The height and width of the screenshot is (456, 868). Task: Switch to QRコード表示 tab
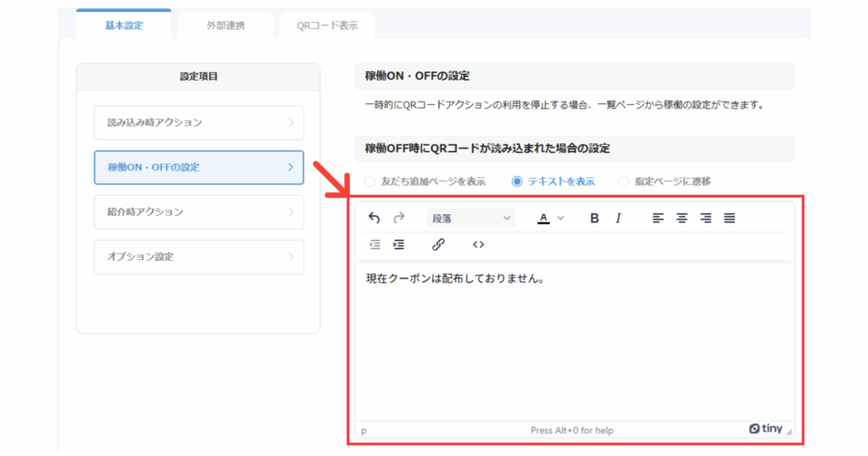click(x=326, y=25)
